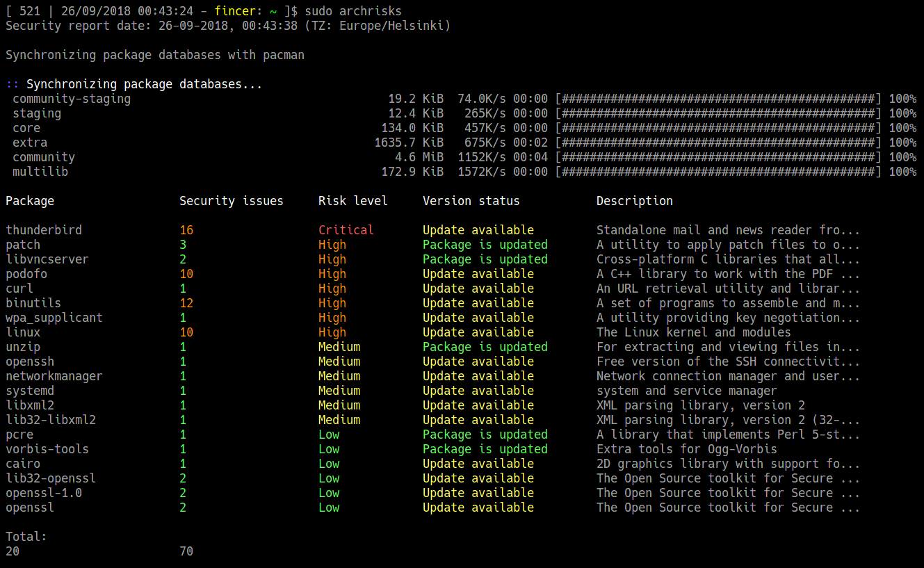Select the "openssh" package name
This screenshot has width=924, height=568.
pos(30,362)
